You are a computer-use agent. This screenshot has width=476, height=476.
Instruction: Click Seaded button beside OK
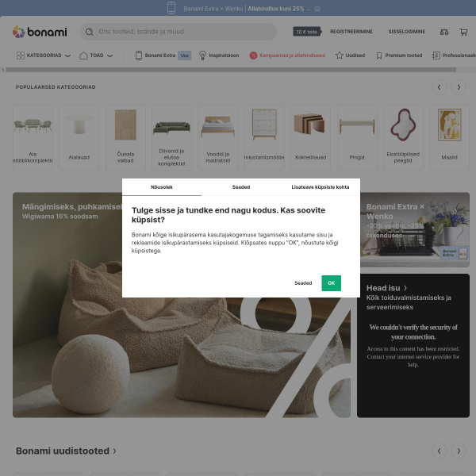pyautogui.click(x=303, y=283)
